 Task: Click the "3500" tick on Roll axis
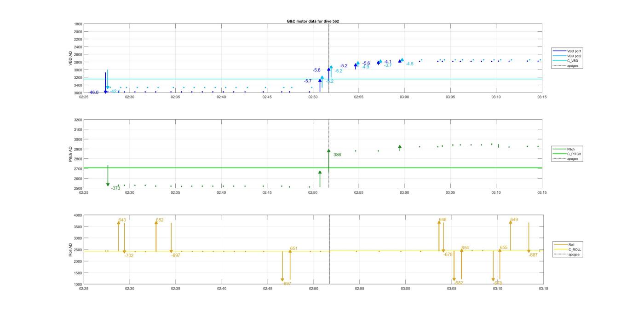coord(78,227)
